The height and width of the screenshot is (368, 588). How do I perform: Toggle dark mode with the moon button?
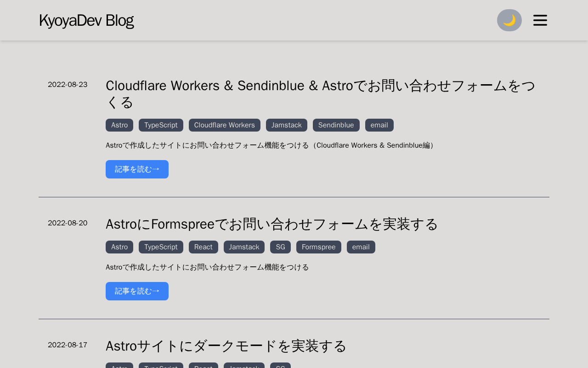509,20
